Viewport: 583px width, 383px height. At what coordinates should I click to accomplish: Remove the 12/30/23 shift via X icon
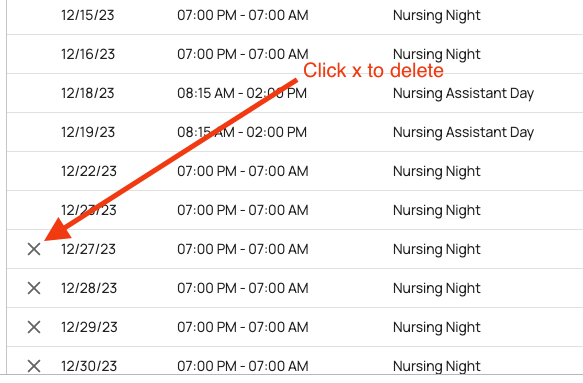point(34,366)
